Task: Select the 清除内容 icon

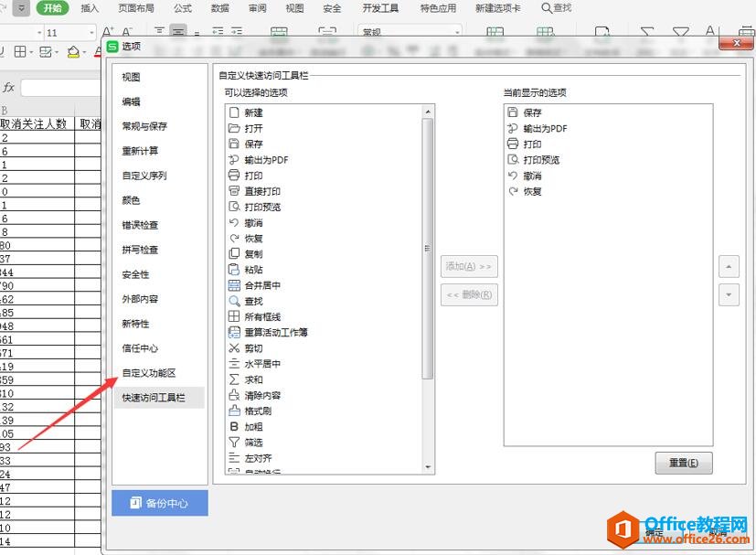Action: pos(234,395)
